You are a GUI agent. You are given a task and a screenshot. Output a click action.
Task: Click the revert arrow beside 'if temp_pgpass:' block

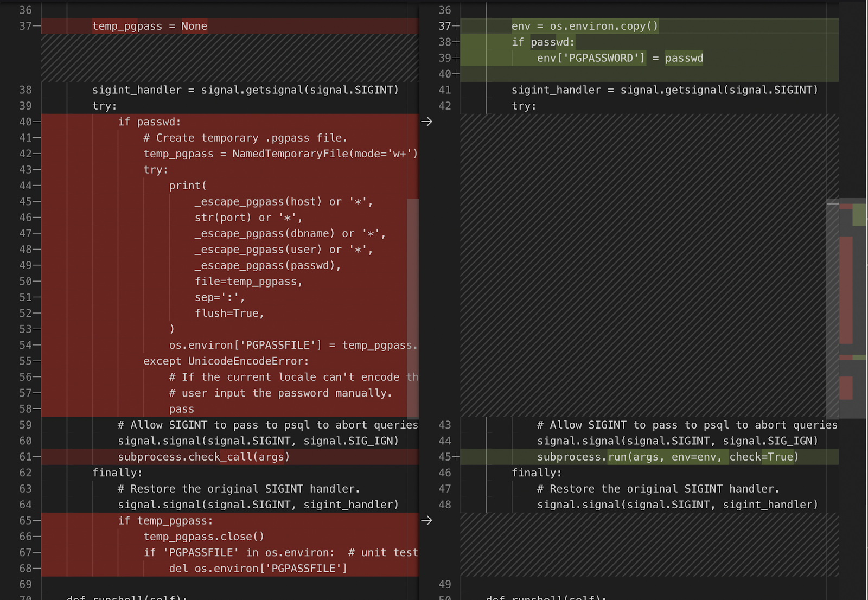426,520
